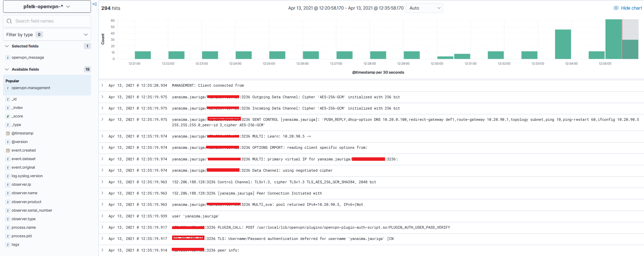This screenshot has height=256, width=644.
Task: Expand the Incoming Data Channel log row
Action: 102,108
